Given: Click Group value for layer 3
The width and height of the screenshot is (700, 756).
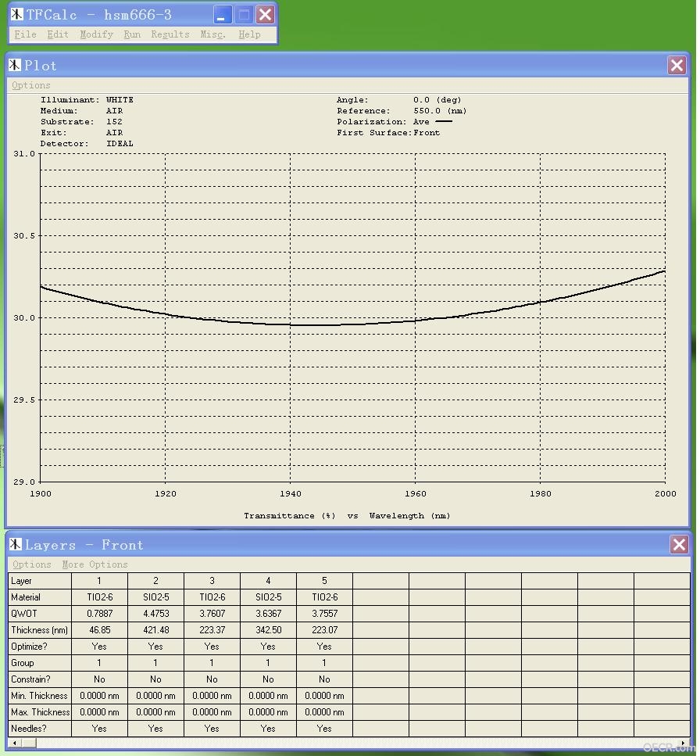Looking at the screenshot, I should tap(212, 662).
